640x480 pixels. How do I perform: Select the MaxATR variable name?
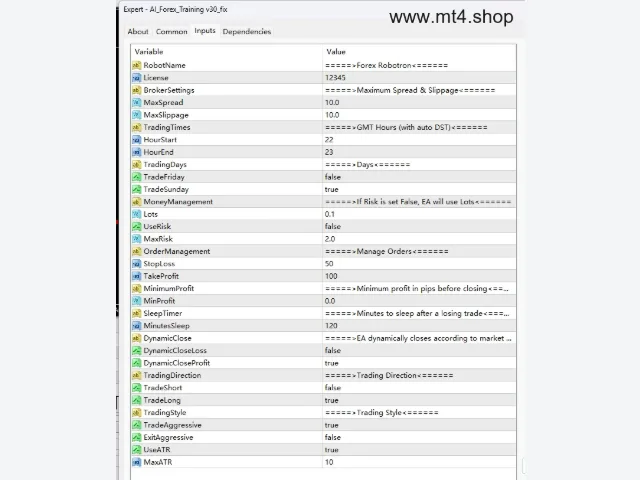coord(158,462)
